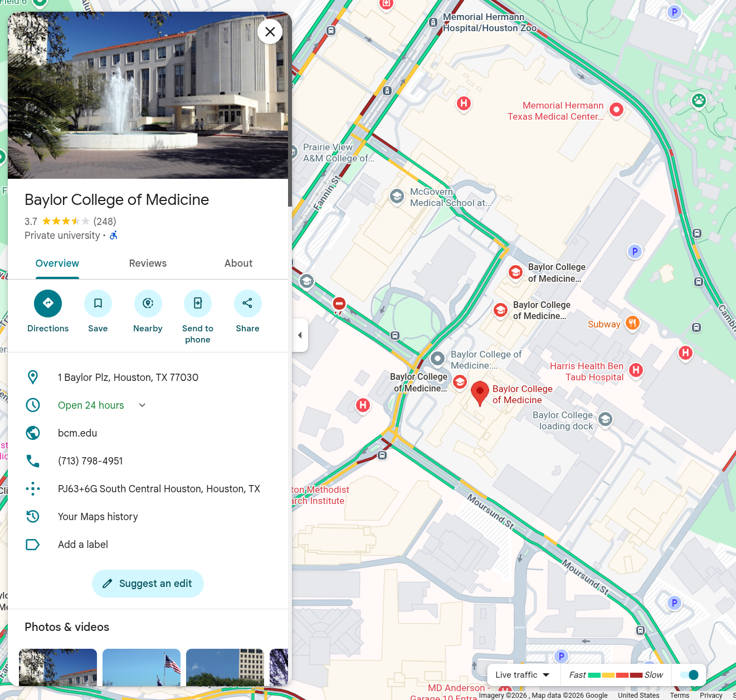Close the Baylor College of Medicine panel
This screenshot has height=700, width=736.
coord(270,32)
